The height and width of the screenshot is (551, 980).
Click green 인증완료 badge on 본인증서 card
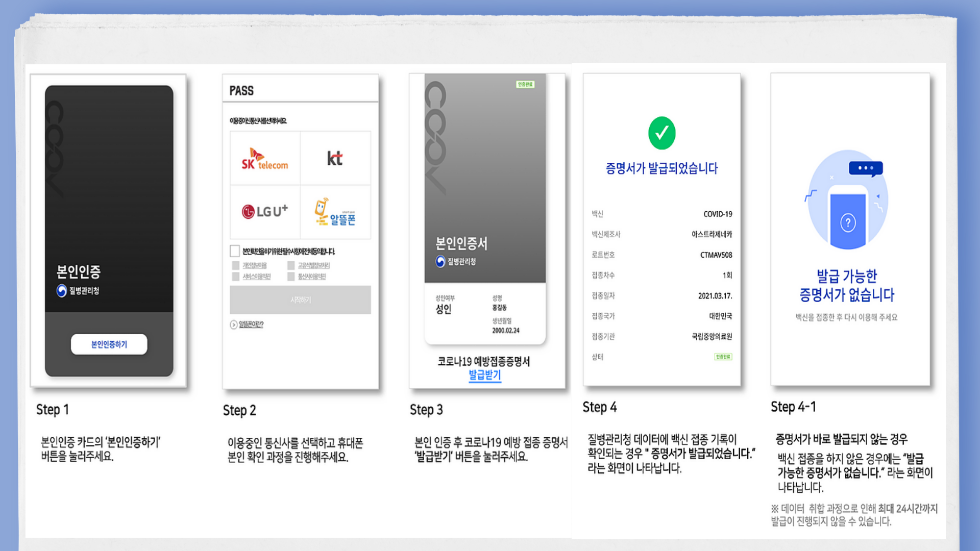[x=525, y=84]
